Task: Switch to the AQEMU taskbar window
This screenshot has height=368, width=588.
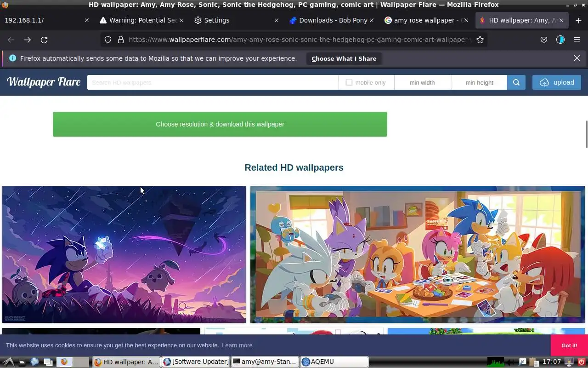Action: [x=334, y=362]
